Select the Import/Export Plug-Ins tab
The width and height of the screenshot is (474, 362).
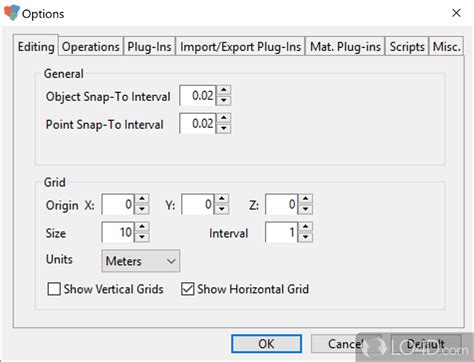point(240,46)
